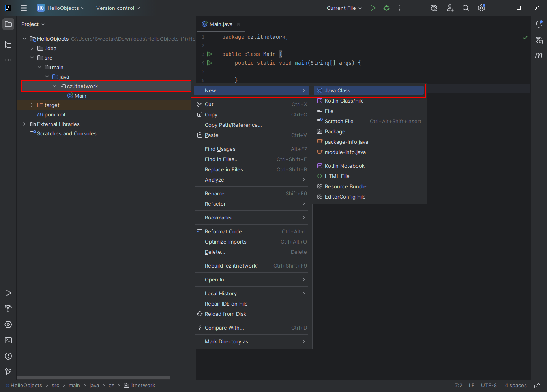547x392 pixels.
Task: Select Package from the New submenu
Action: [369, 131]
